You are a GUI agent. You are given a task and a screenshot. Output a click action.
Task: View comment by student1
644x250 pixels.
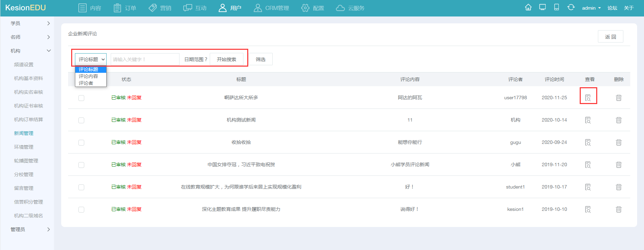[588, 187]
